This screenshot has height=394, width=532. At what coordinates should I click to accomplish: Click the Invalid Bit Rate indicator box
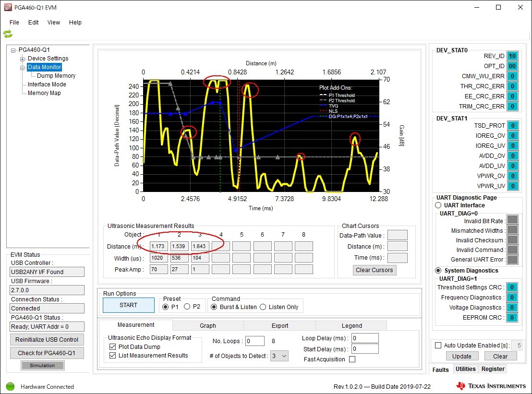click(512, 220)
